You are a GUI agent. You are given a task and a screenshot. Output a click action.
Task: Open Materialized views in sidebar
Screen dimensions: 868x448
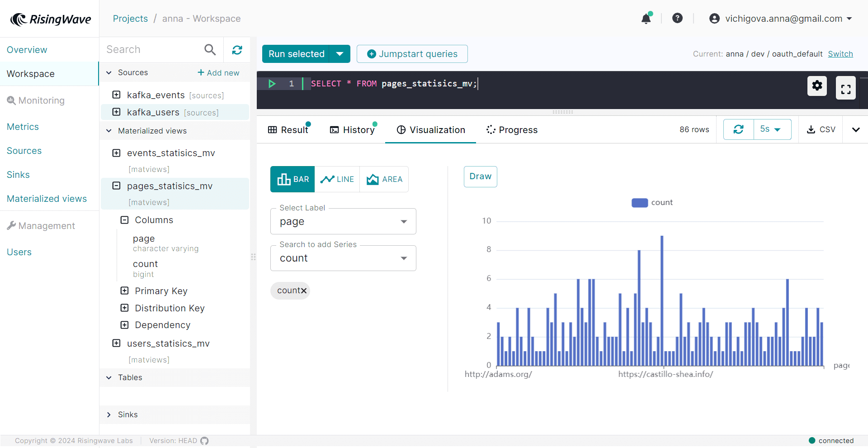click(47, 199)
